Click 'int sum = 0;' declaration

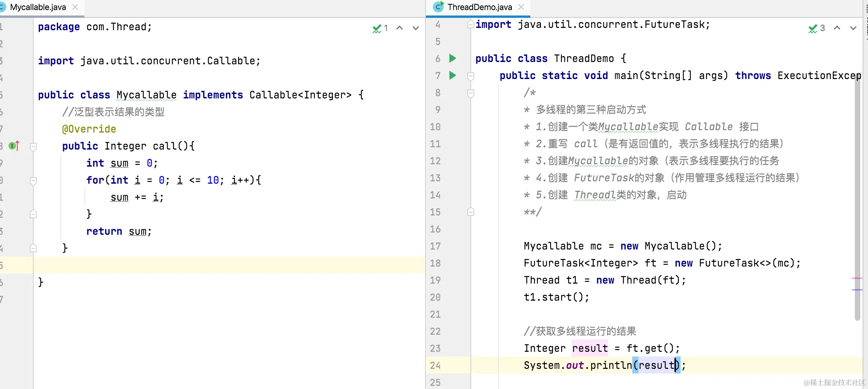(x=122, y=163)
